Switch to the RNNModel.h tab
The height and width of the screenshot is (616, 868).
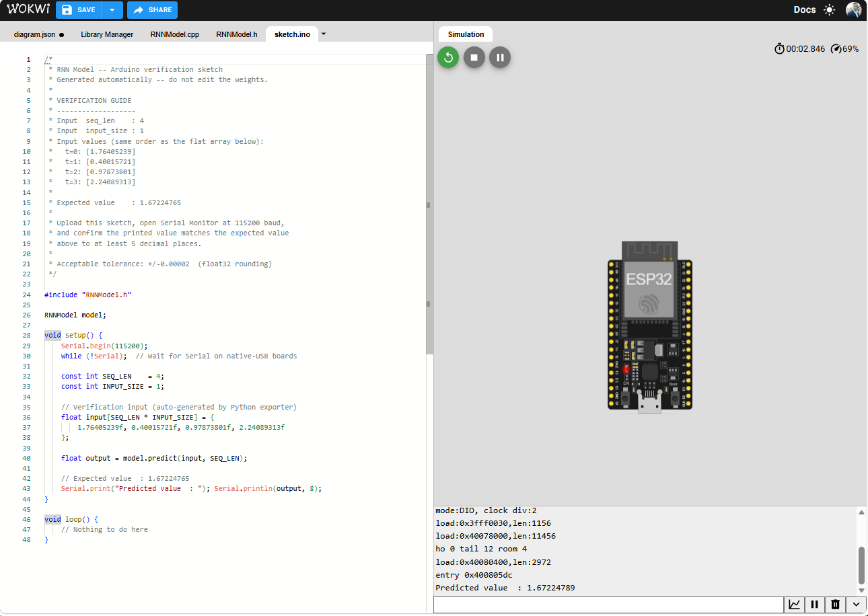coord(237,34)
